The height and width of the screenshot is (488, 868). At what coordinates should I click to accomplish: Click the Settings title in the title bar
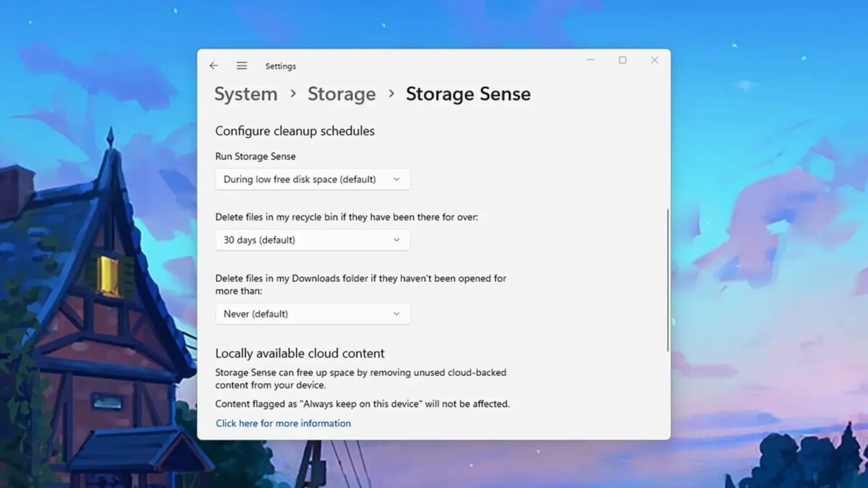pyautogui.click(x=281, y=66)
